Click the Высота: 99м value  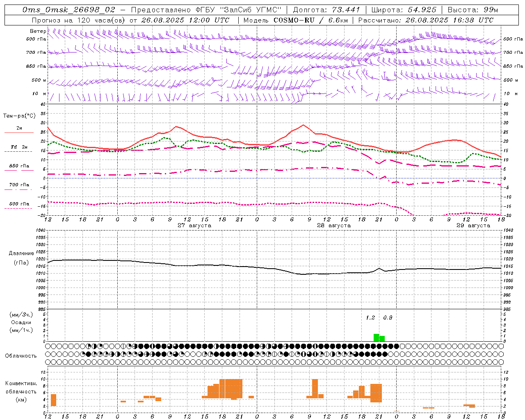pos(473,10)
